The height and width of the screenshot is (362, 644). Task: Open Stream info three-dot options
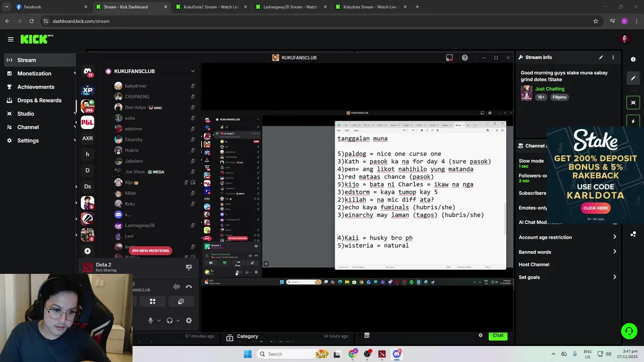[x=613, y=57]
